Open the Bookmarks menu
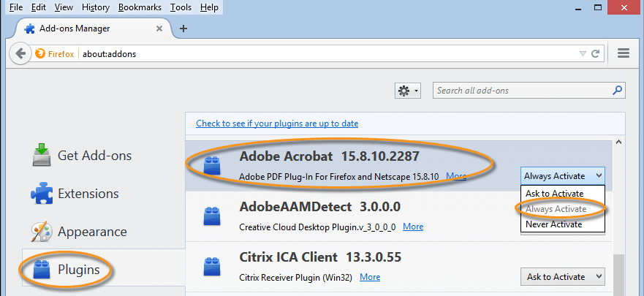The height and width of the screenshot is (296, 644). click(x=141, y=7)
